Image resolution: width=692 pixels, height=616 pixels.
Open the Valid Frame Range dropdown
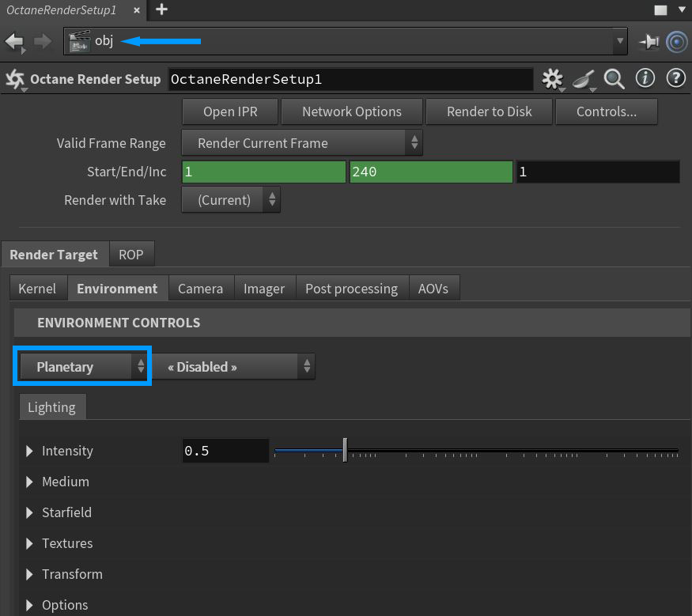pyautogui.click(x=302, y=143)
